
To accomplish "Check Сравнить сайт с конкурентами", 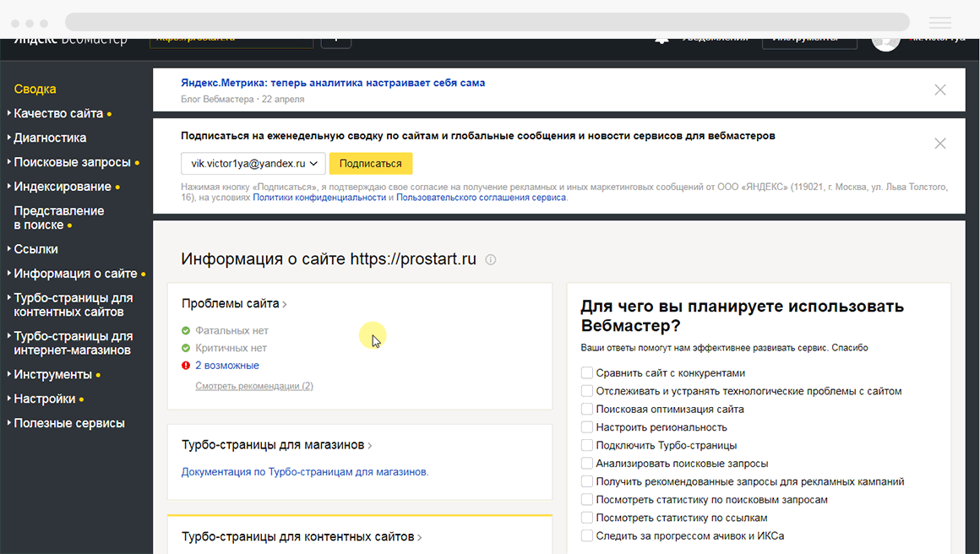I will point(587,373).
